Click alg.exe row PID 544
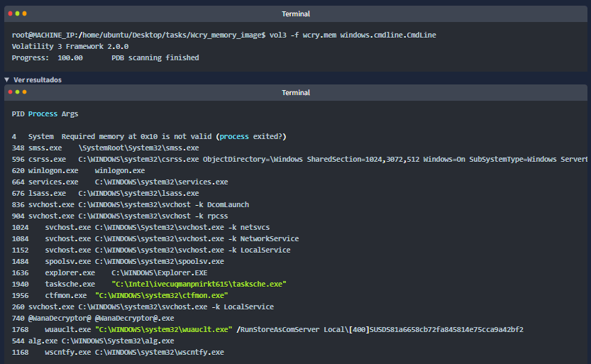The width and height of the screenshot is (591, 364). (x=93, y=341)
